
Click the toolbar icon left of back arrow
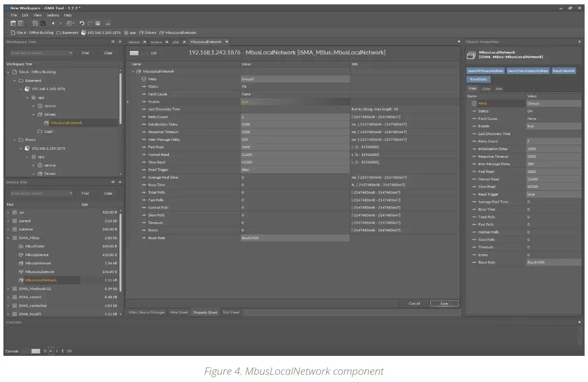click(44, 23)
